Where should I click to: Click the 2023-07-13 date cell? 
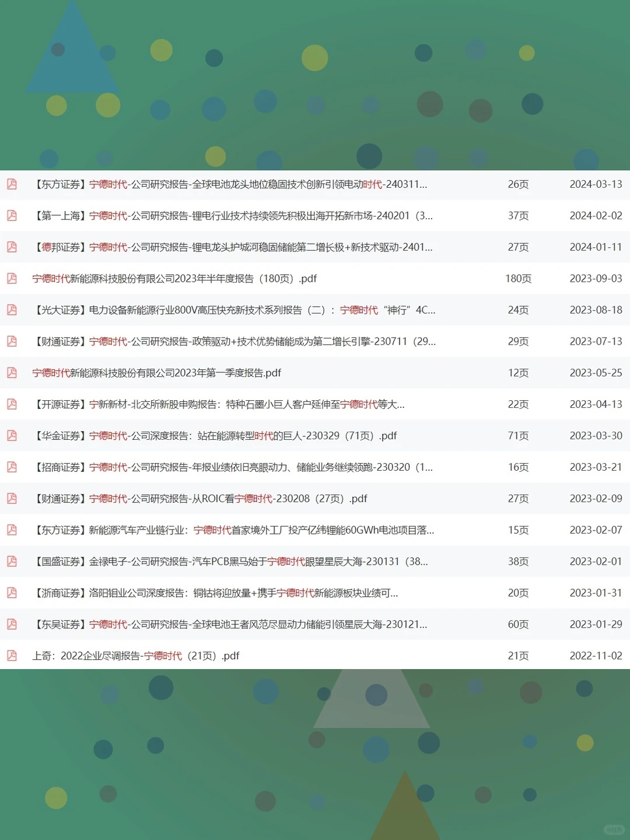[x=596, y=342]
